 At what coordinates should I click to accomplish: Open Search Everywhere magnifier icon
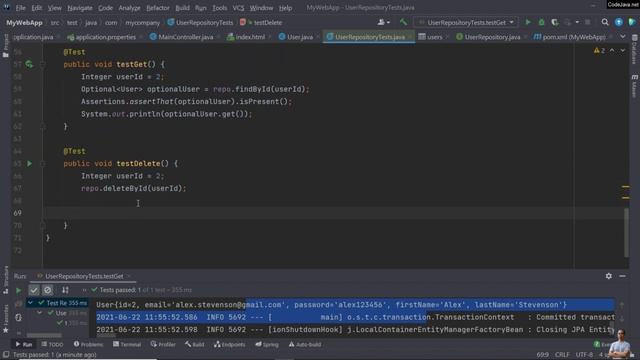pyautogui.click(x=605, y=22)
